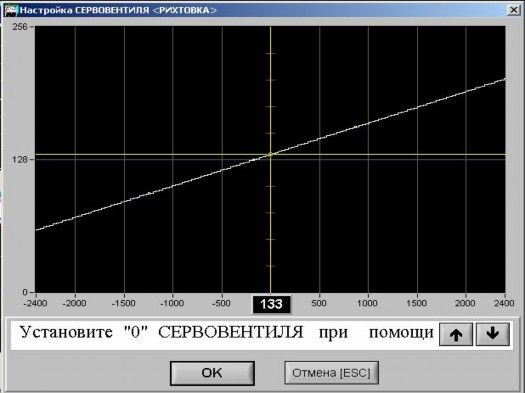
Task: Click the 0 label at vertical axis bottom
Action: (25, 292)
